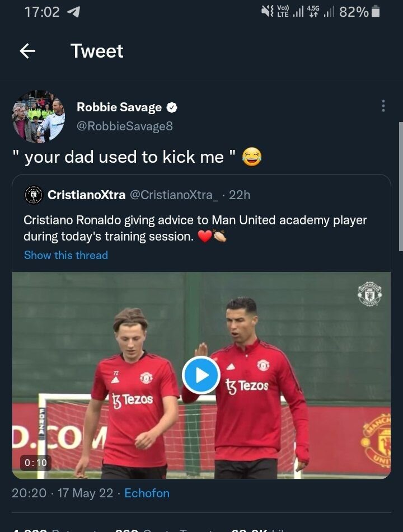
Task: Tap the muted sound icon in the status bar
Action: pyautogui.click(x=268, y=12)
